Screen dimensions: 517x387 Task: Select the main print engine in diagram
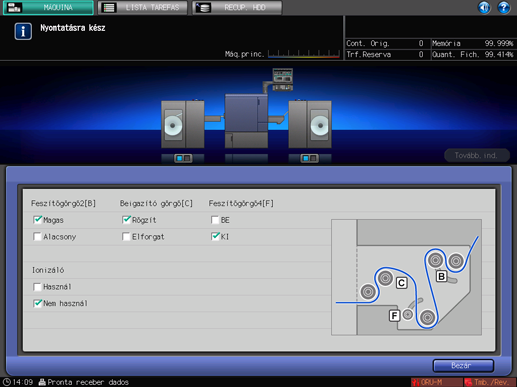[246, 121]
